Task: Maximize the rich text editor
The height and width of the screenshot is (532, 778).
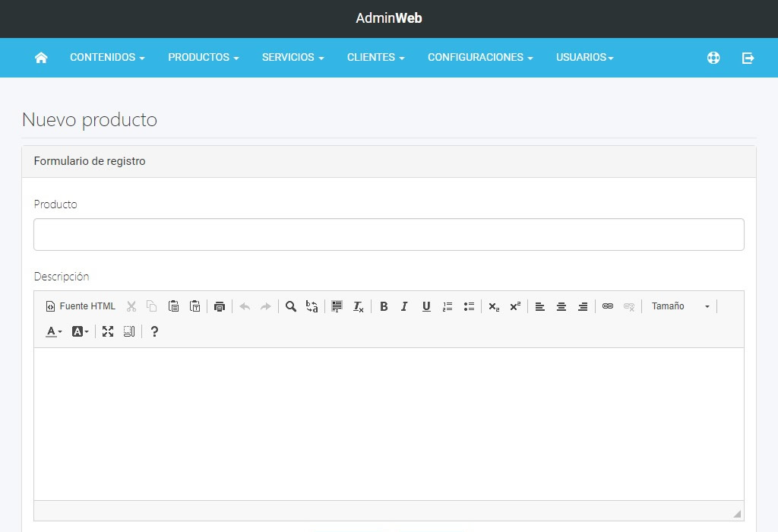Action: click(x=107, y=331)
